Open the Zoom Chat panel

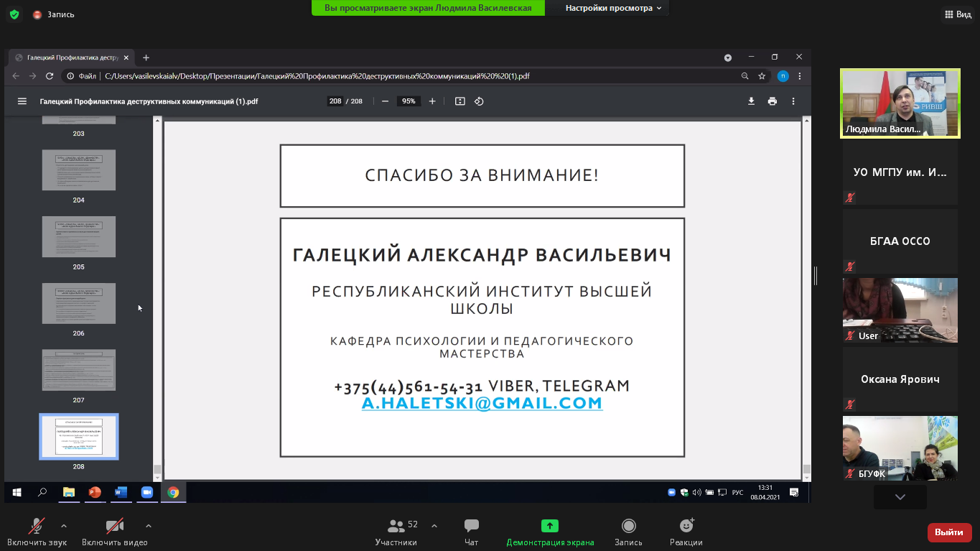point(471,526)
